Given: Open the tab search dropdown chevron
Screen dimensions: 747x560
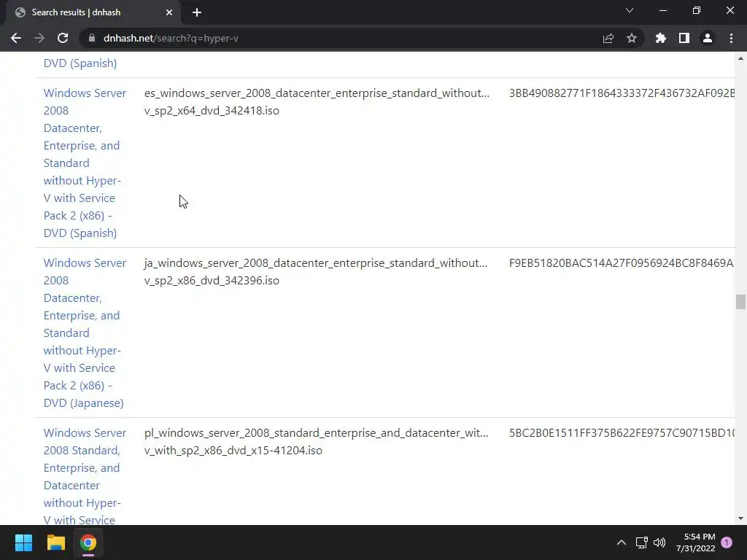Looking at the screenshot, I should tap(630, 10).
